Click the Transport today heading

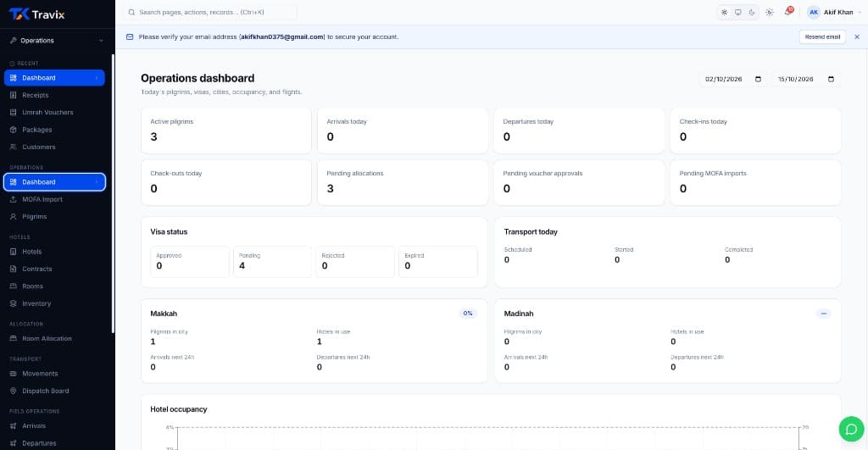[x=531, y=232]
